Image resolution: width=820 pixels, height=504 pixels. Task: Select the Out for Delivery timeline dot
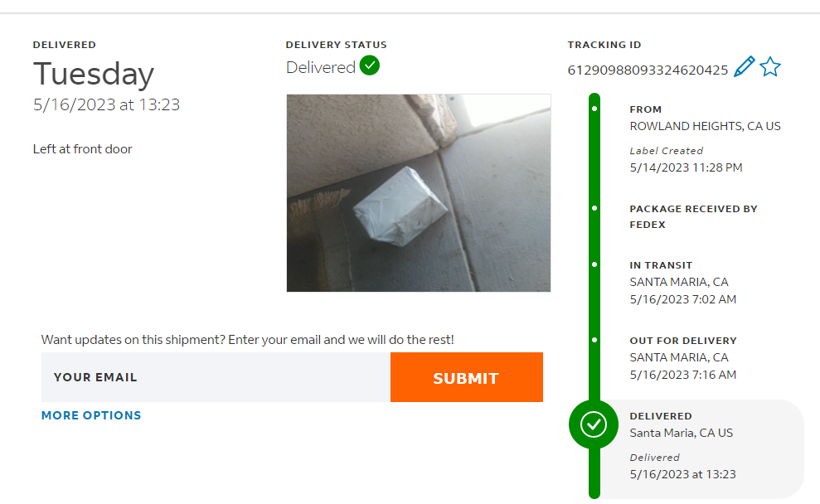point(594,340)
